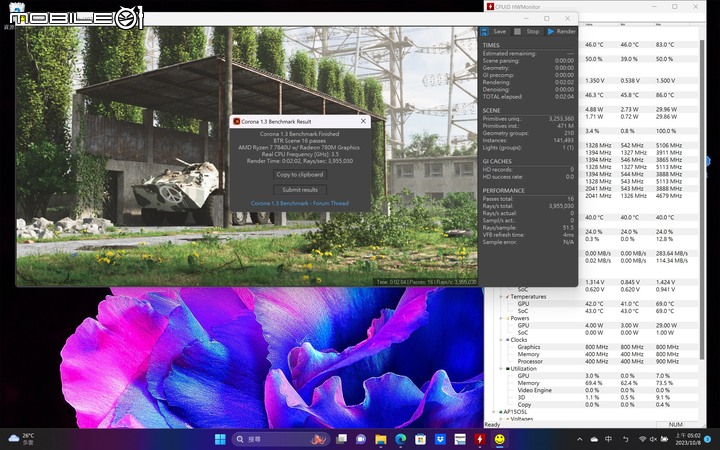The image size is (720, 450).
Task: Open Task View from the taskbar
Action: tap(341, 439)
